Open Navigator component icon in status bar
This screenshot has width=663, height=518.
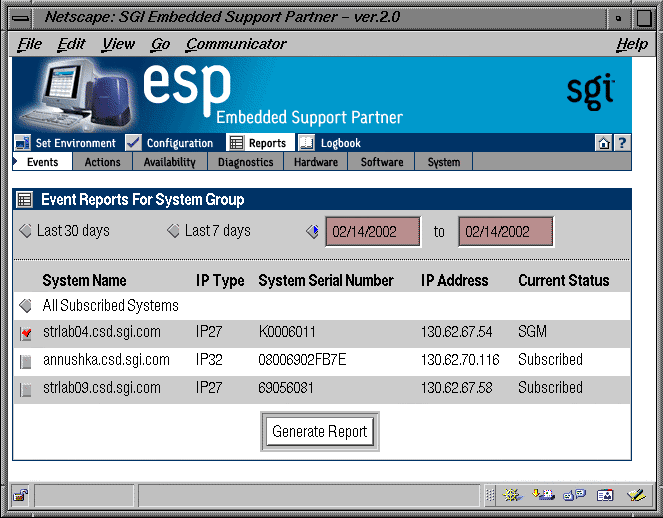tap(514, 495)
